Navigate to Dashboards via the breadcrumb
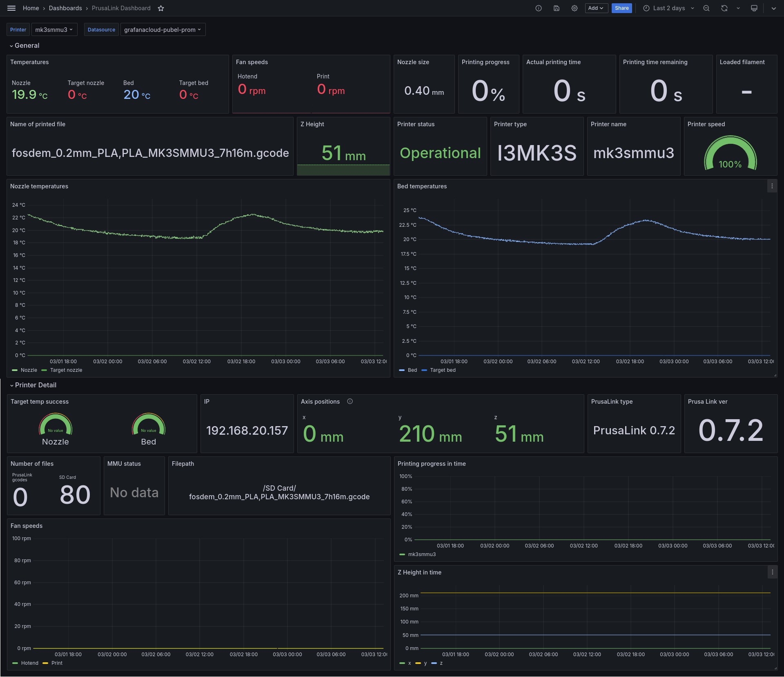Screen dimensions: 784x677 (x=65, y=8)
